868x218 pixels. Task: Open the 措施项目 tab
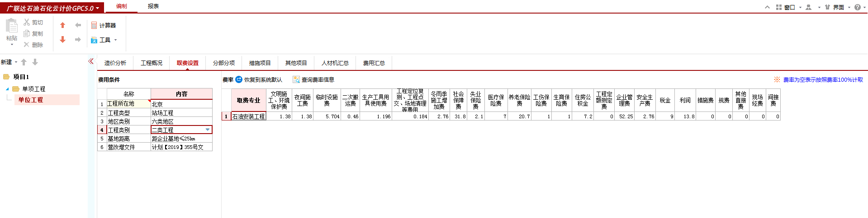[260, 63]
